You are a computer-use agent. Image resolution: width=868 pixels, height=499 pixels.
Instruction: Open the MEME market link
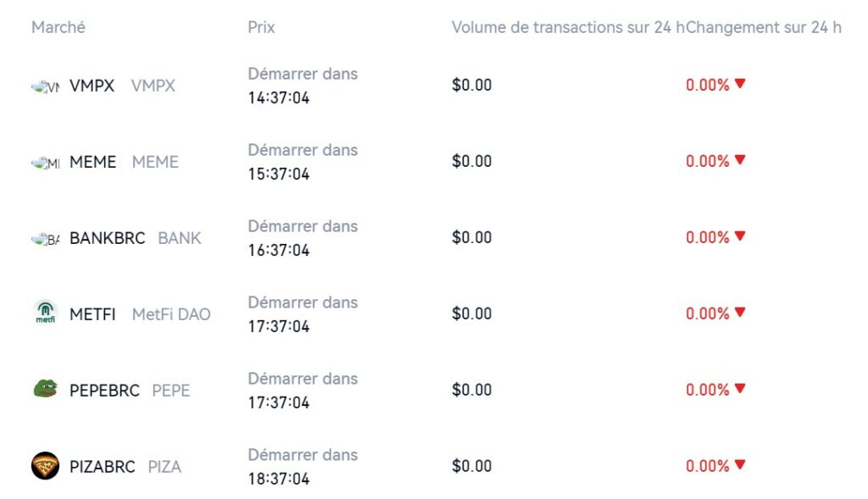[x=92, y=162]
